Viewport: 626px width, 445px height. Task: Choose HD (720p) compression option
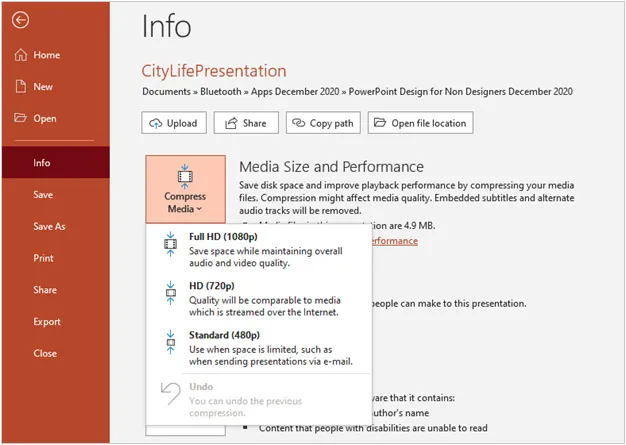[x=259, y=299]
